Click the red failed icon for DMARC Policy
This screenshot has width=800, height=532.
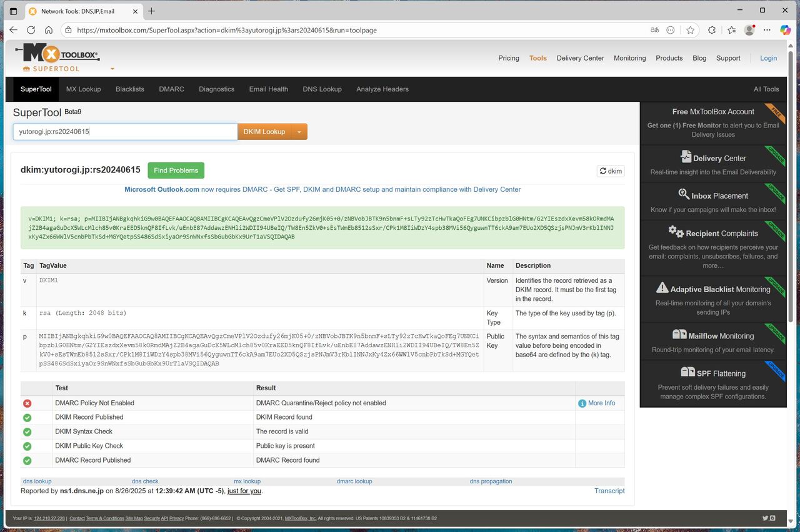pos(27,403)
